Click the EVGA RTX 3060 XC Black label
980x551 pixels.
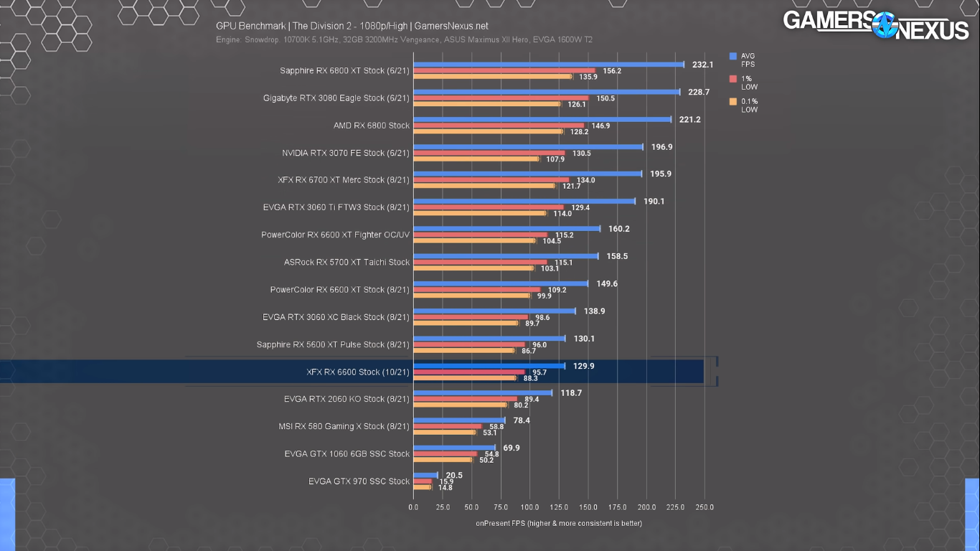point(336,317)
